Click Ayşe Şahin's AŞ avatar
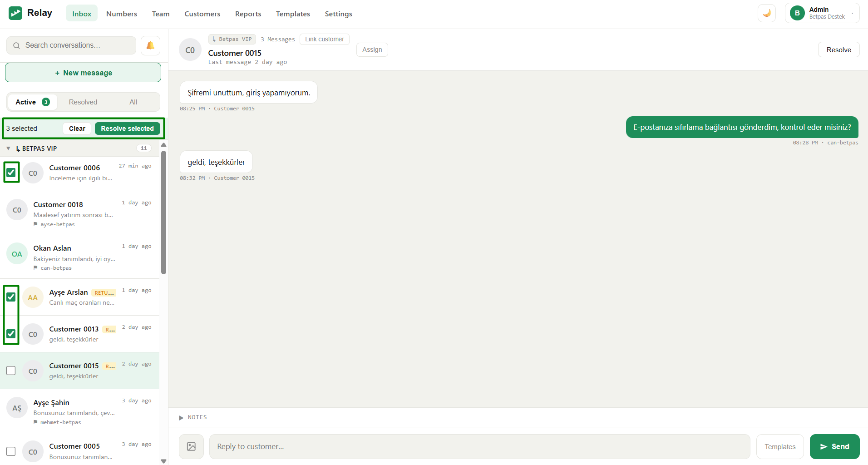Viewport: 868px width, 465px height. pos(17,408)
